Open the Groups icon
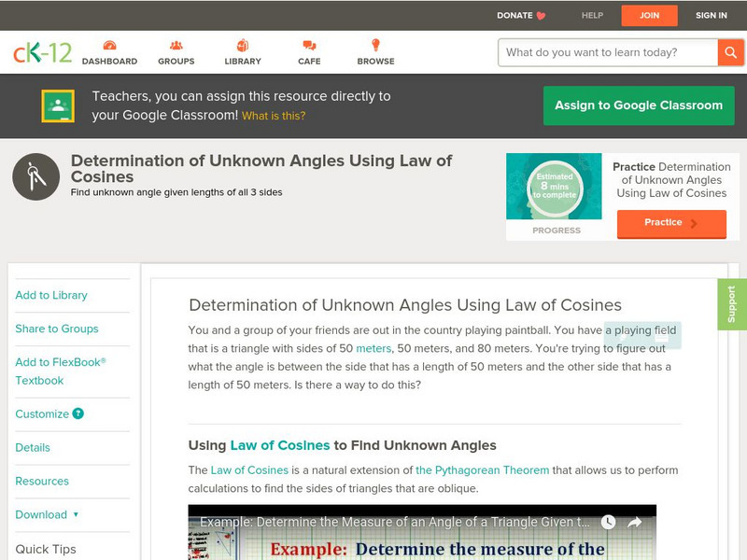Viewport: 747px width, 560px height. tap(176, 46)
